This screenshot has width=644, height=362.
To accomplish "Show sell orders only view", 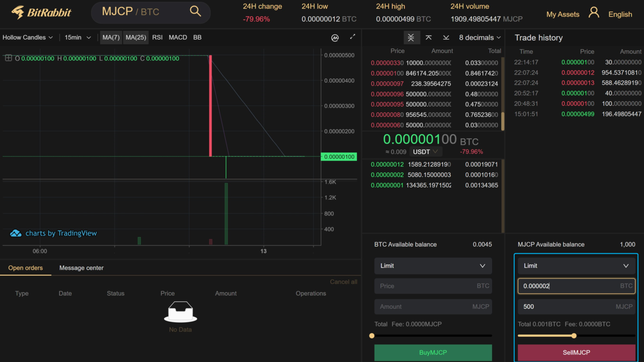I will coord(428,38).
